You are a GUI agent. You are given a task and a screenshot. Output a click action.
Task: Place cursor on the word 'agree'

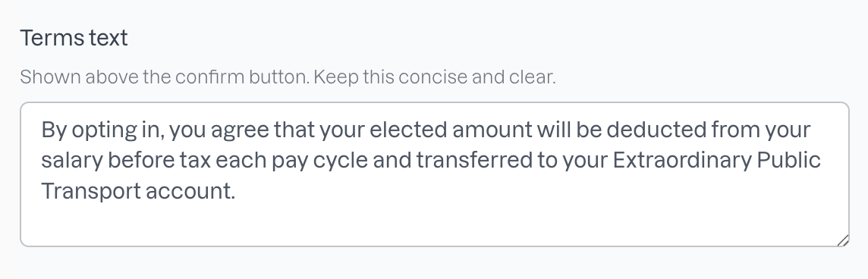click(x=241, y=130)
